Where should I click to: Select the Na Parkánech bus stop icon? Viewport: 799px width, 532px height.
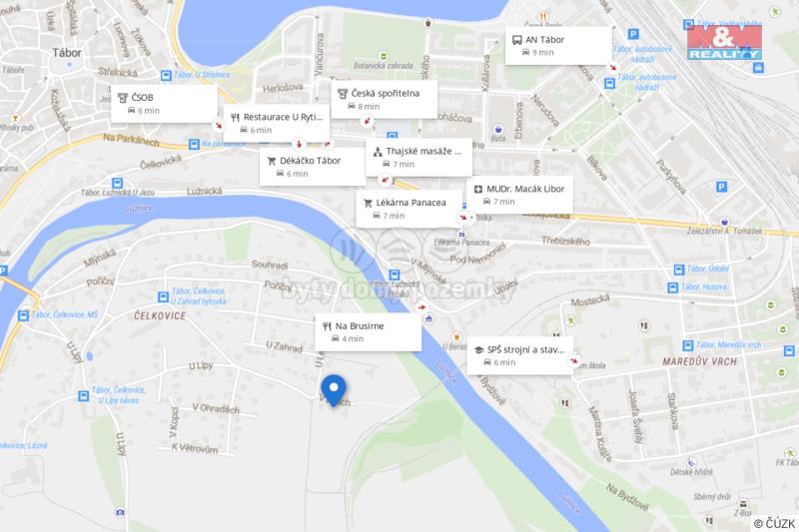[x=194, y=144]
